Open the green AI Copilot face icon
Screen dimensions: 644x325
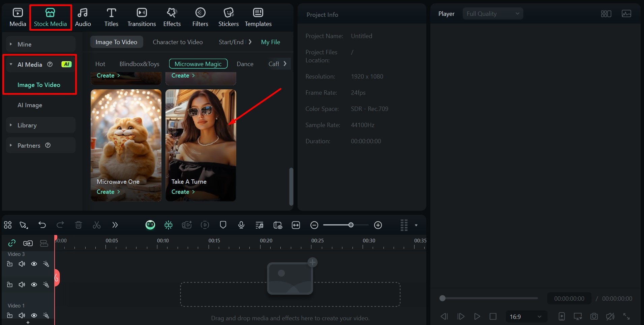pos(150,225)
